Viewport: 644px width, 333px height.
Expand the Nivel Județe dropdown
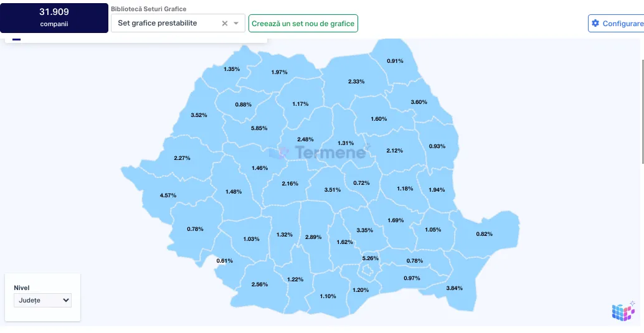42,300
